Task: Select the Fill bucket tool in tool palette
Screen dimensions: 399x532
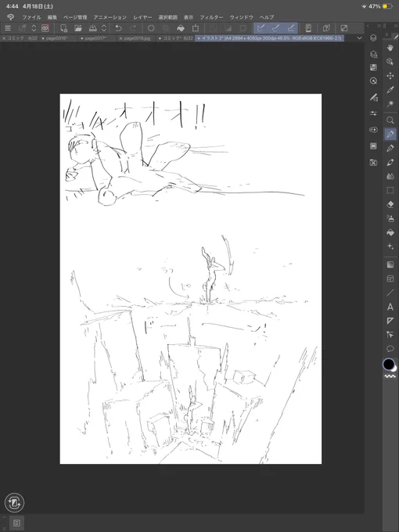Action: [x=390, y=232]
